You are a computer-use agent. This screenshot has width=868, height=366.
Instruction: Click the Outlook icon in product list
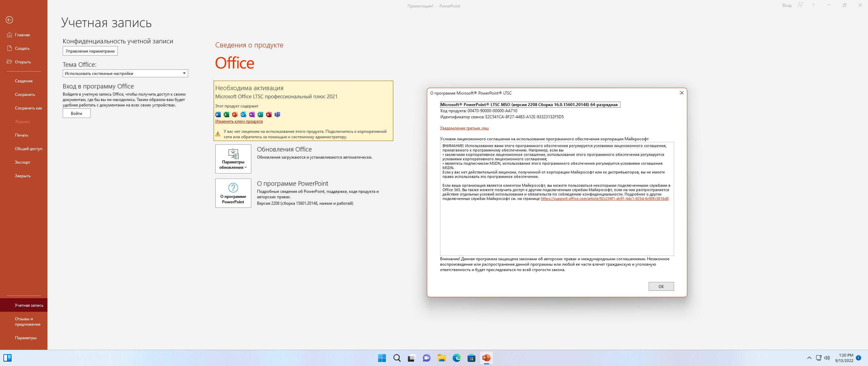coord(243,115)
